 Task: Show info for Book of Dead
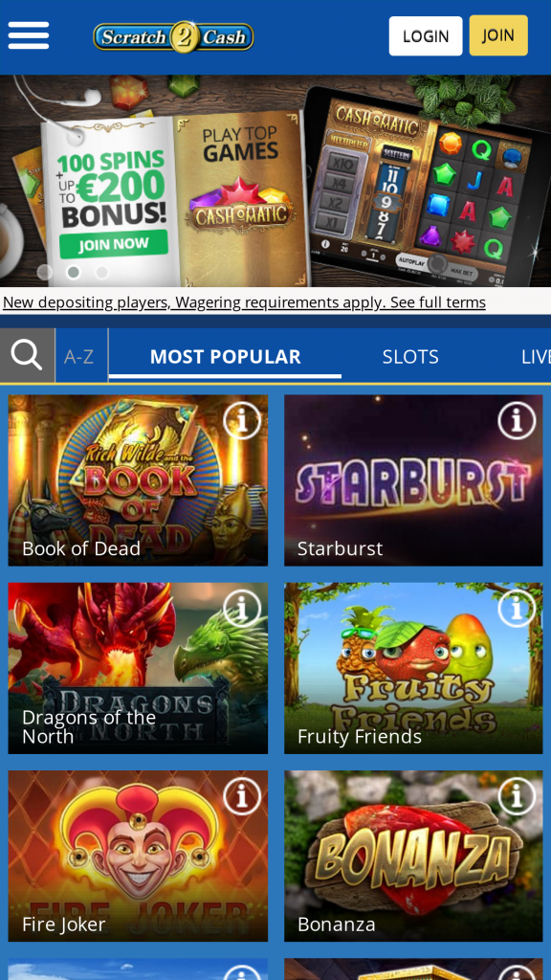(242, 421)
